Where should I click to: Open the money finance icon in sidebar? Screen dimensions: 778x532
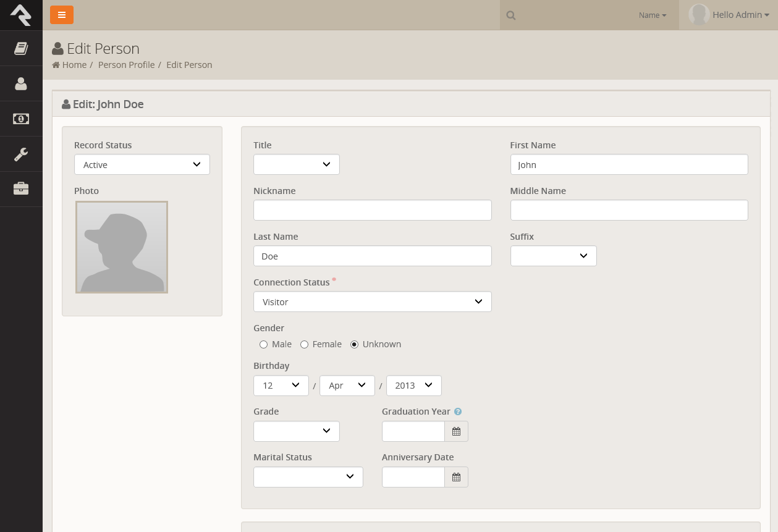tap(21, 119)
